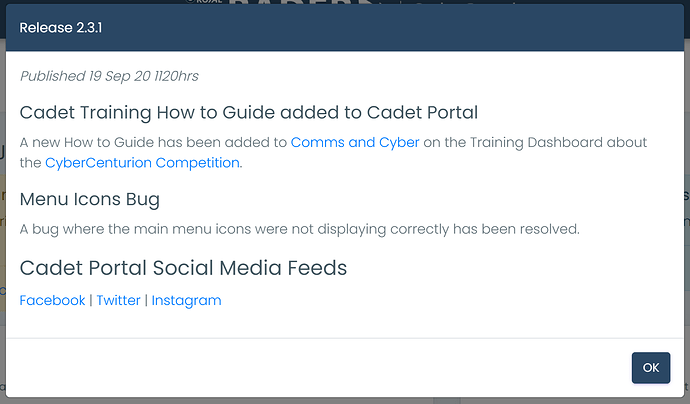Click the Menu Icons Bug heading
The width and height of the screenshot is (690, 404).
90,199
